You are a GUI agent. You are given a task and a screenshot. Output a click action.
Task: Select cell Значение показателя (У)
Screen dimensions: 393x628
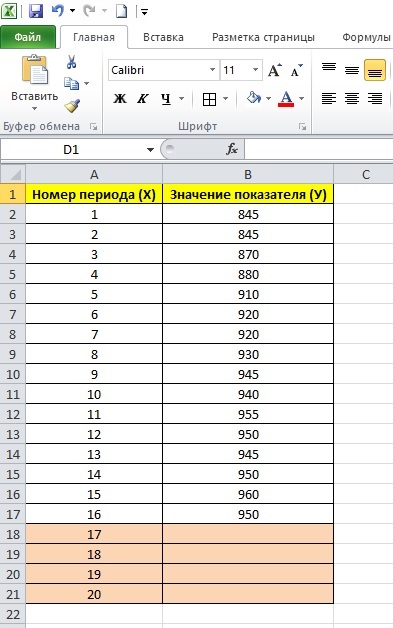[248, 194]
